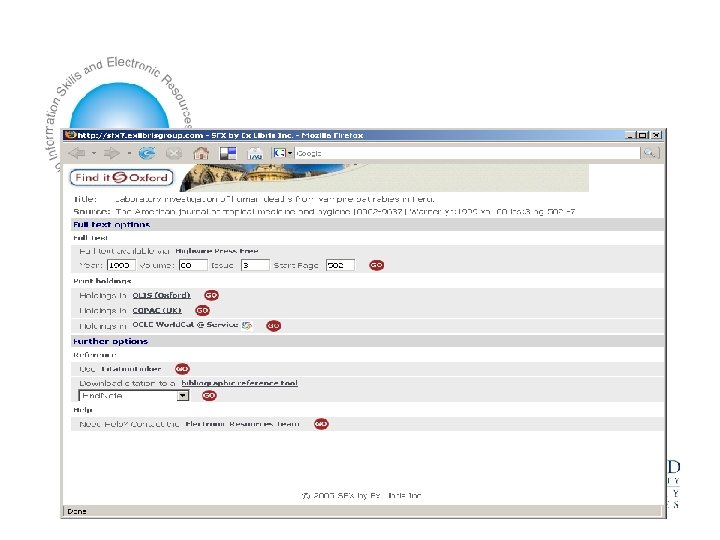Click the search magnifier button
The height and width of the screenshot is (540, 720).
tap(649, 153)
